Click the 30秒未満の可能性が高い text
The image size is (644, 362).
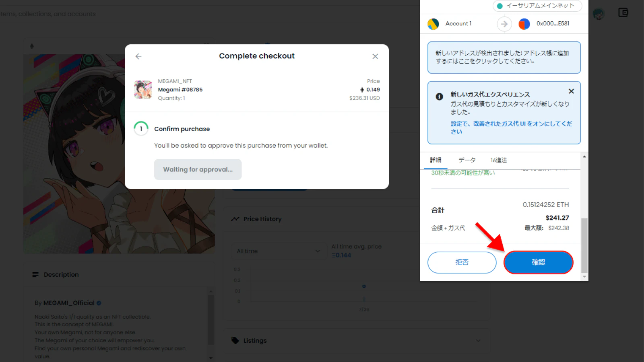click(463, 173)
